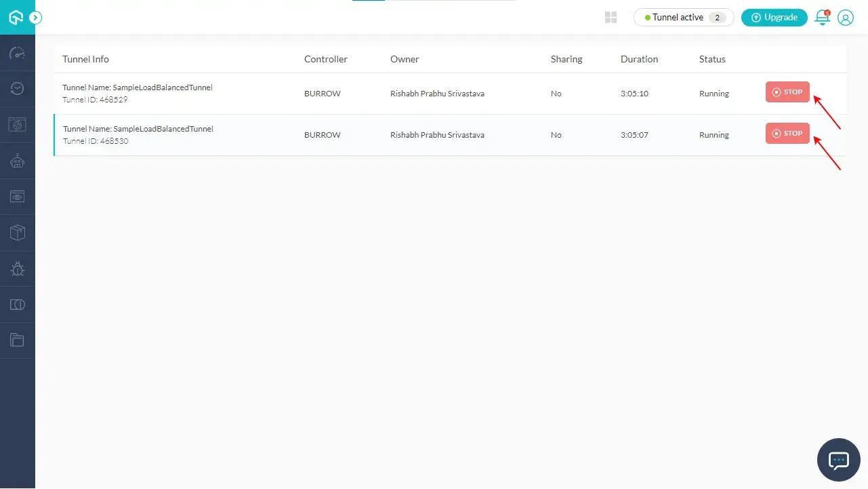Click the lightning-bolt browser window sidebar icon

pos(18,125)
